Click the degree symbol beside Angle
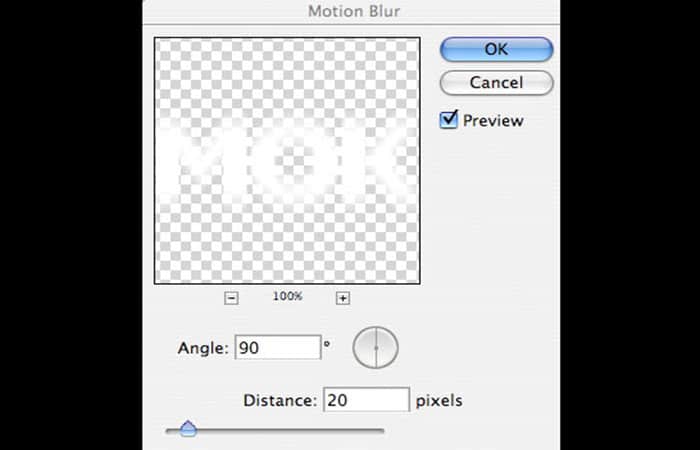 point(327,344)
